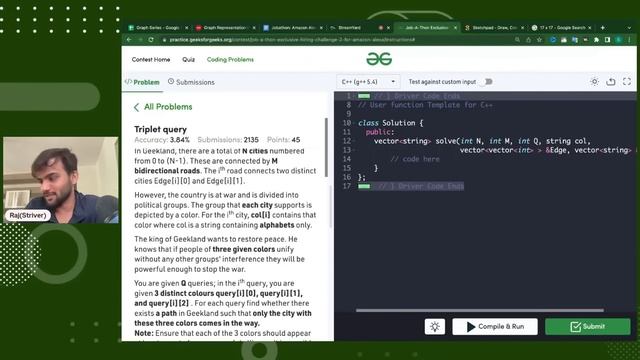Click the share page icon in address bar
640x360 pixels.
coord(528,40)
